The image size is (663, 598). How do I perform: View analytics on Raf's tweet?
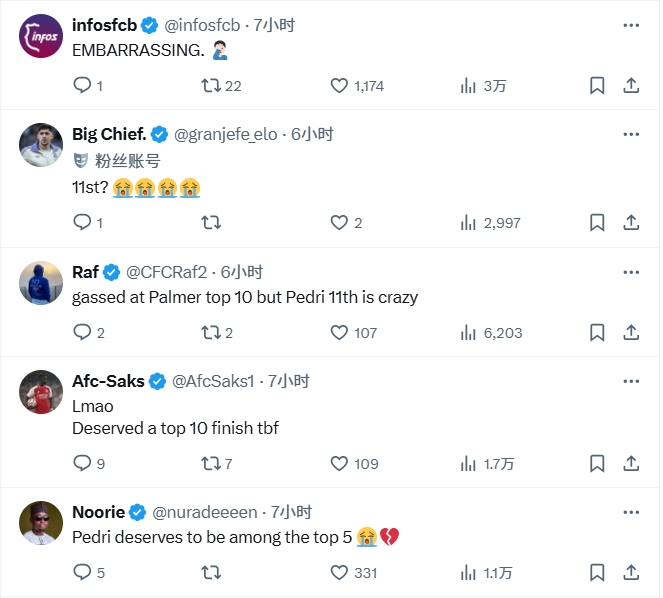(468, 332)
